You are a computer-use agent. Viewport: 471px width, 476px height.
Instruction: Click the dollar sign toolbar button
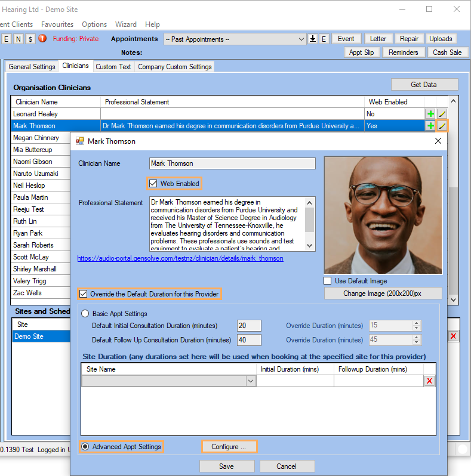(30, 39)
